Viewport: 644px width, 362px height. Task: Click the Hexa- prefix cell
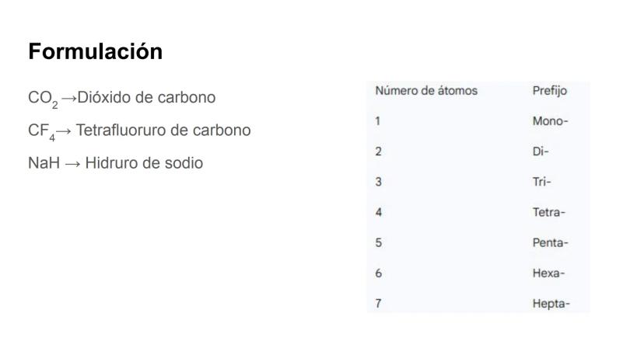tap(548, 273)
